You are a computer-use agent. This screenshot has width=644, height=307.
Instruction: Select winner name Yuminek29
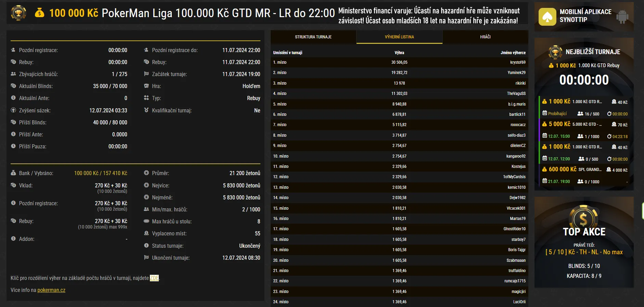click(x=517, y=73)
